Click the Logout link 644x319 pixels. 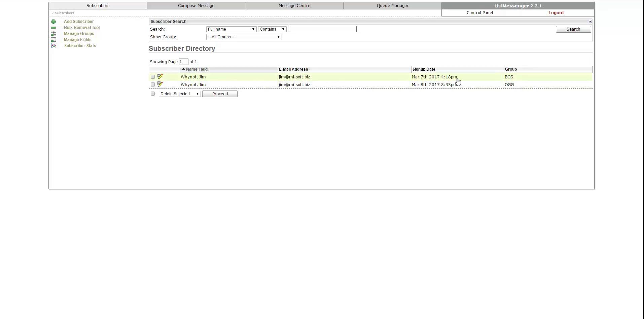(556, 13)
